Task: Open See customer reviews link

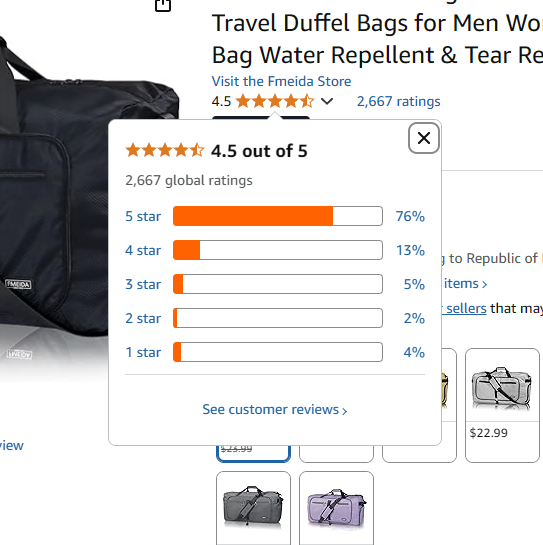Action: (275, 409)
